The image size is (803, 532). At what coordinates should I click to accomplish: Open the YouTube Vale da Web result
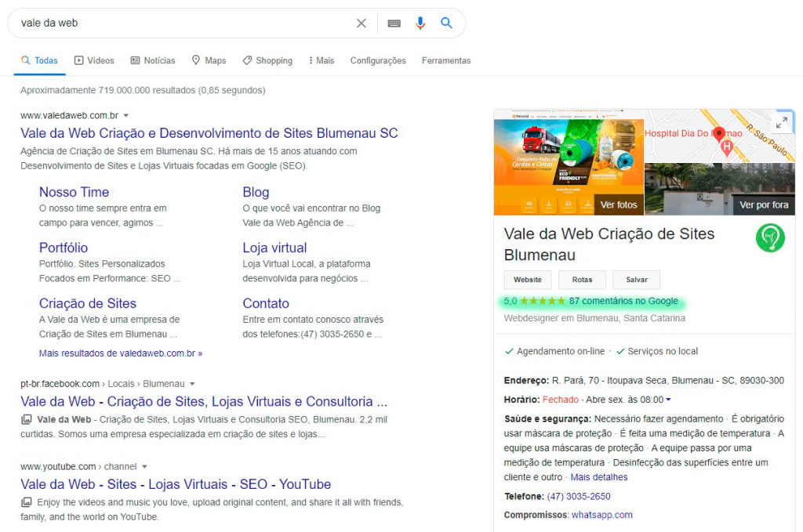tap(176, 484)
